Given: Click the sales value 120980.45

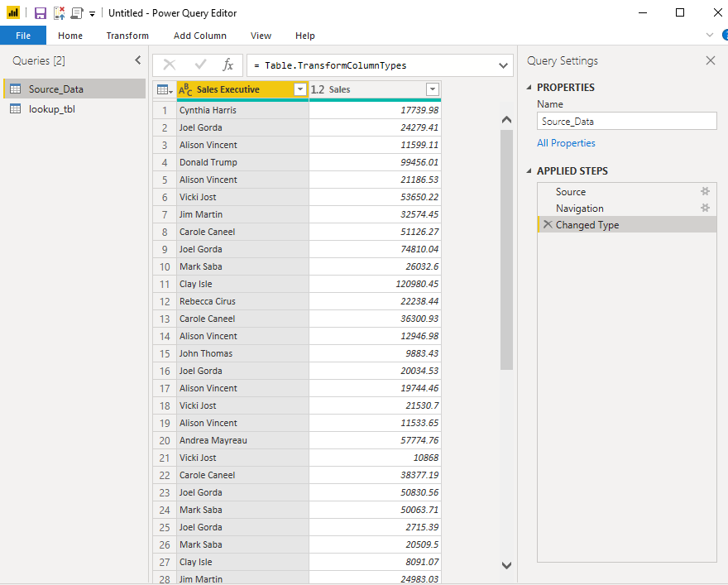Looking at the screenshot, I should (x=375, y=284).
